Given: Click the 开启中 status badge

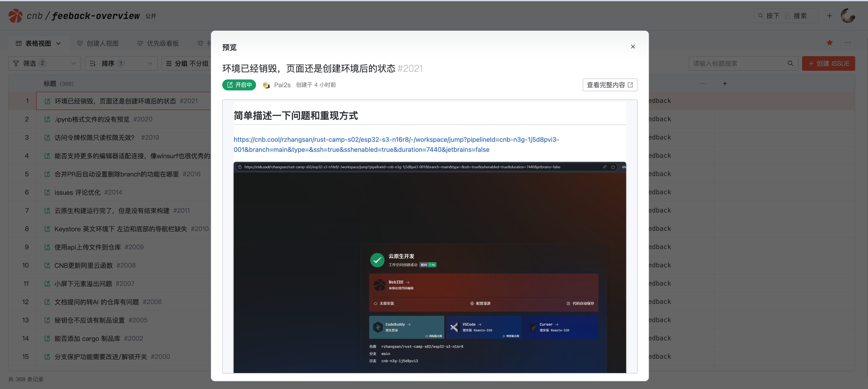Looking at the screenshot, I should tap(239, 85).
